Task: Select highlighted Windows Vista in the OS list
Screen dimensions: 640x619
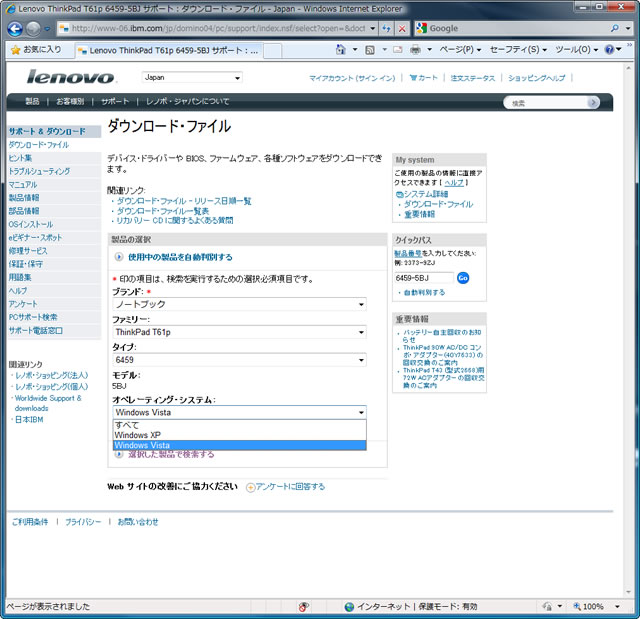Action: coord(239,445)
